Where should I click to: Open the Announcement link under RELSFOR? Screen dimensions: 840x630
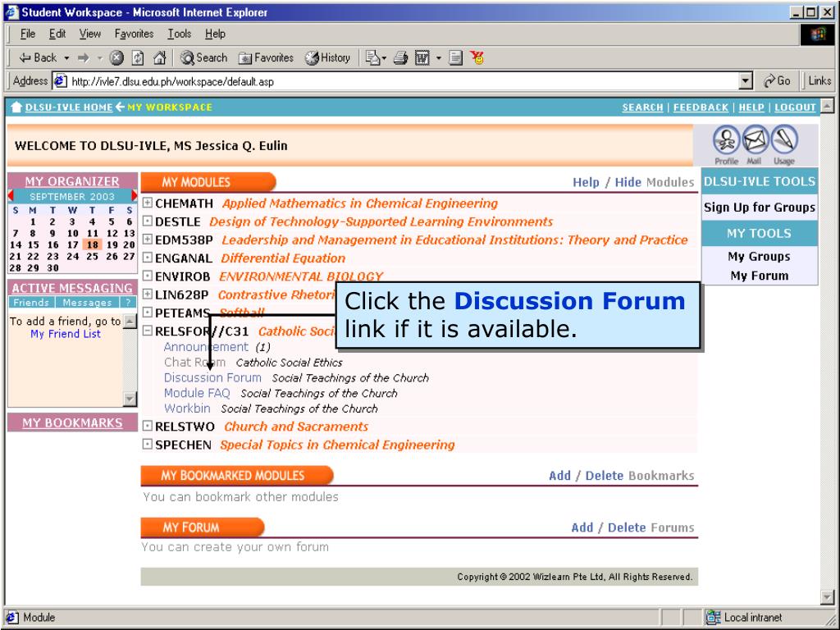206,347
